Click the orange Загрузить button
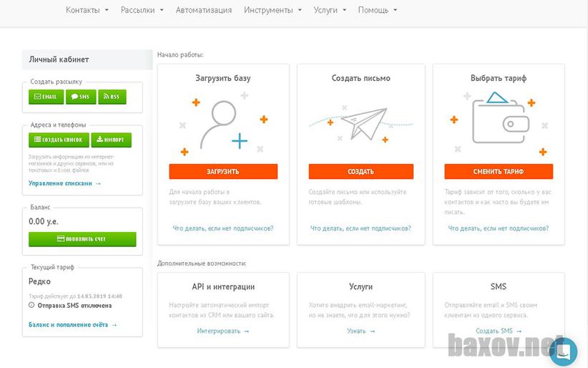588x368 pixels. click(223, 172)
